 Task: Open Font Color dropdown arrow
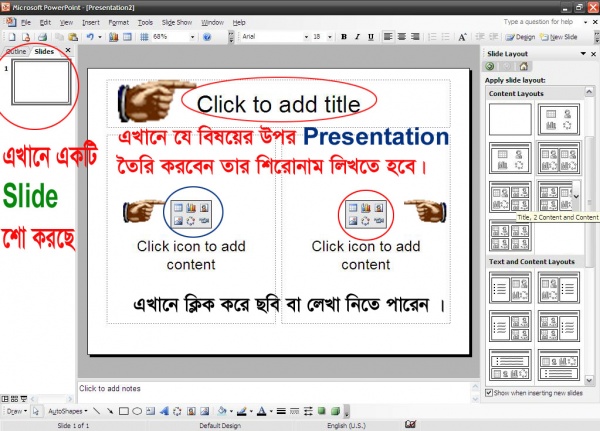click(271, 411)
